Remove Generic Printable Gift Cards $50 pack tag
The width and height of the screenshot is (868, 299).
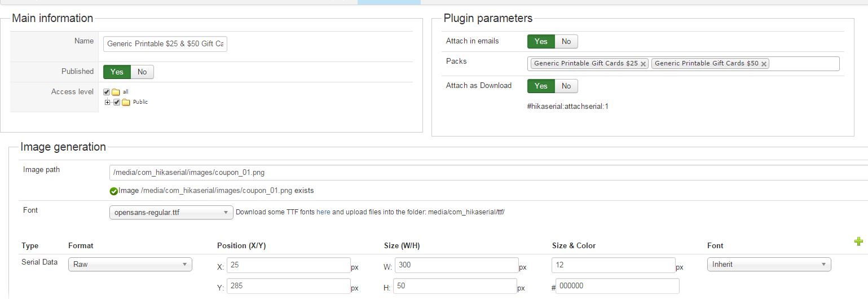click(764, 64)
